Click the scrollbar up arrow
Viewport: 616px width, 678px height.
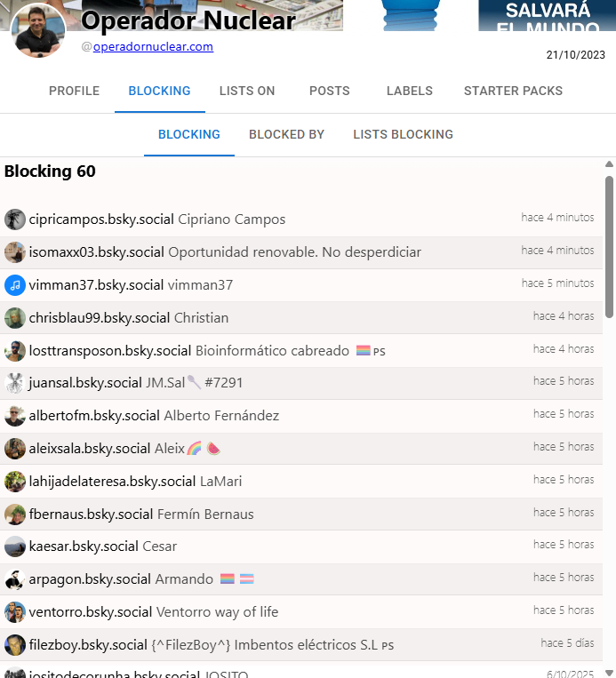(x=609, y=164)
